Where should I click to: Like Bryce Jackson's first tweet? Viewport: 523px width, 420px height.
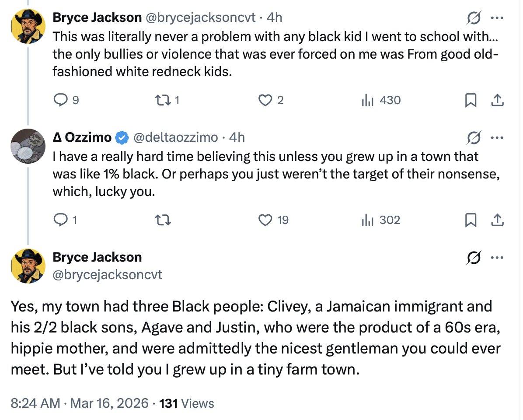(265, 101)
